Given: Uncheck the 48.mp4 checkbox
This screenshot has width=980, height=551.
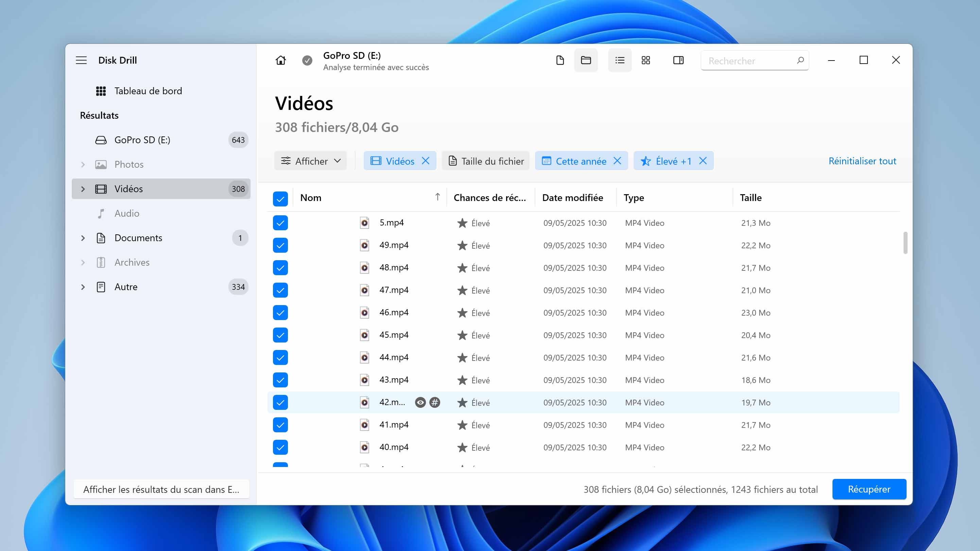Looking at the screenshot, I should pos(280,268).
